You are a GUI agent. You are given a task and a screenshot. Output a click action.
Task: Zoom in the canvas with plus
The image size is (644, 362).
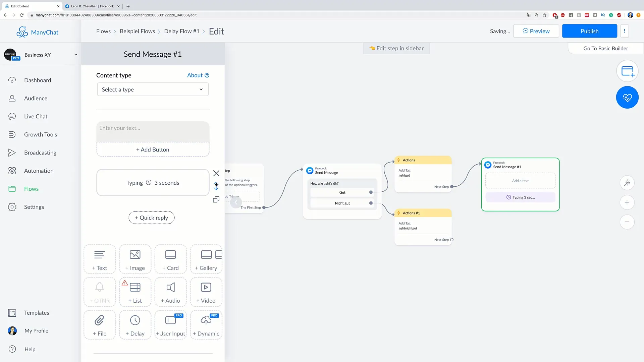[x=627, y=202]
